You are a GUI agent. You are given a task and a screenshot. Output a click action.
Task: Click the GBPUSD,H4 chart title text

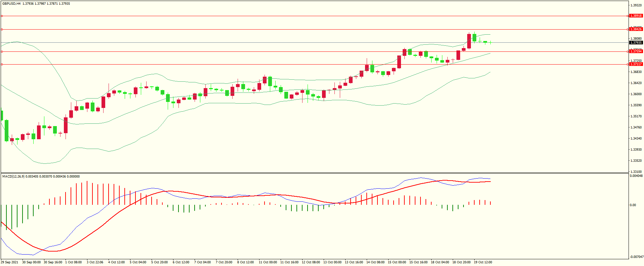pos(11,4)
